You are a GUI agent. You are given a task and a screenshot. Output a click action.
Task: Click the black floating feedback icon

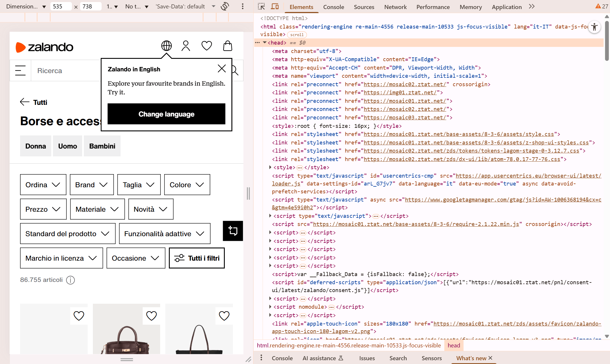[233, 231]
